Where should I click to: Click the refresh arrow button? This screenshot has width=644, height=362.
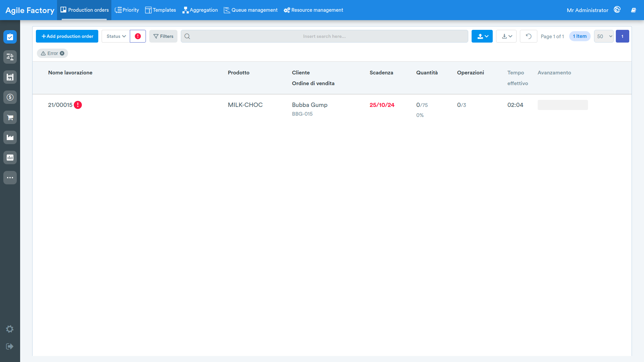pos(529,36)
